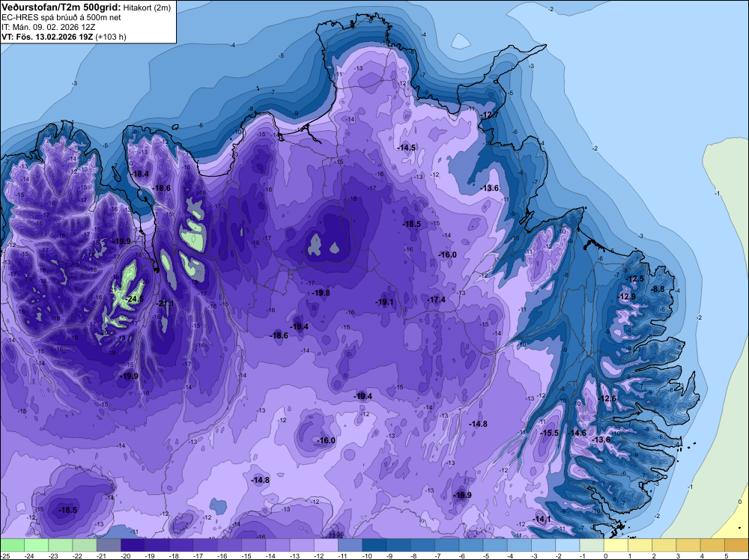Image resolution: width=749 pixels, height=560 pixels.
Task: Click the -17.4 temperature label
Action: coord(436,299)
